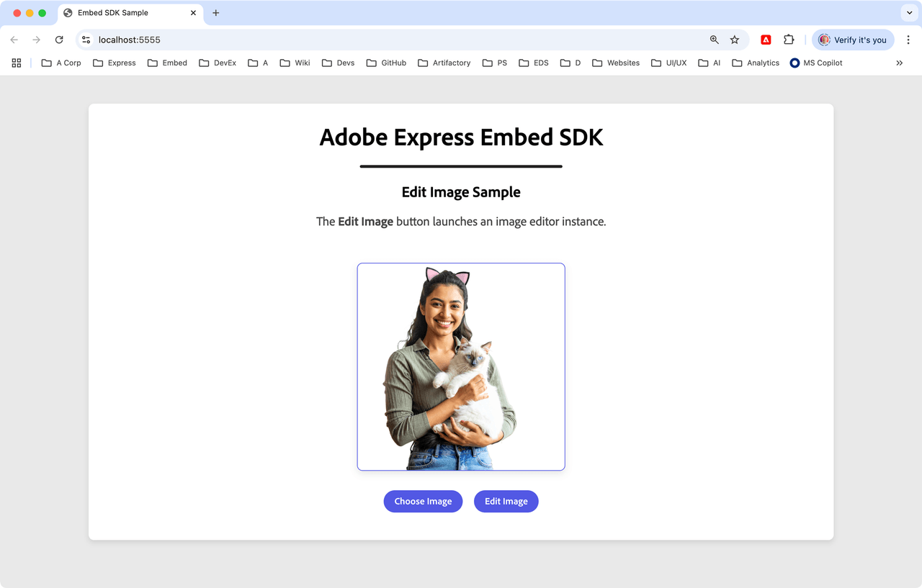Open the Express bookmarks folder
The image size is (922, 588).
[115, 63]
